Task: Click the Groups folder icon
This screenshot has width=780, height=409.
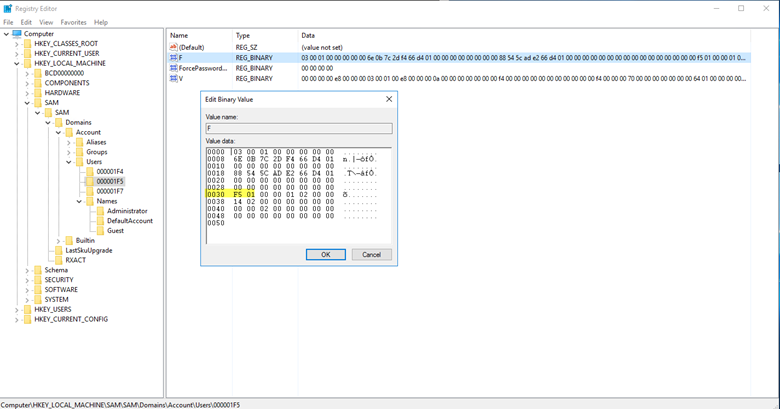Action: click(x=79, y=152)
